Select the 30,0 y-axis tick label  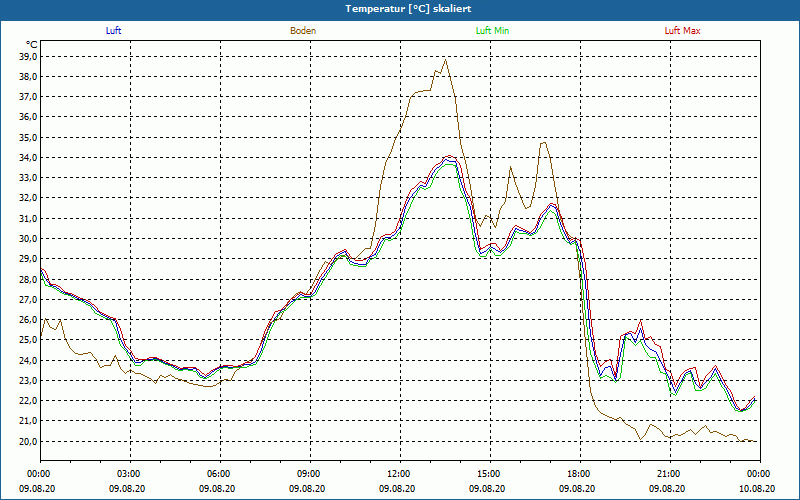26,239
